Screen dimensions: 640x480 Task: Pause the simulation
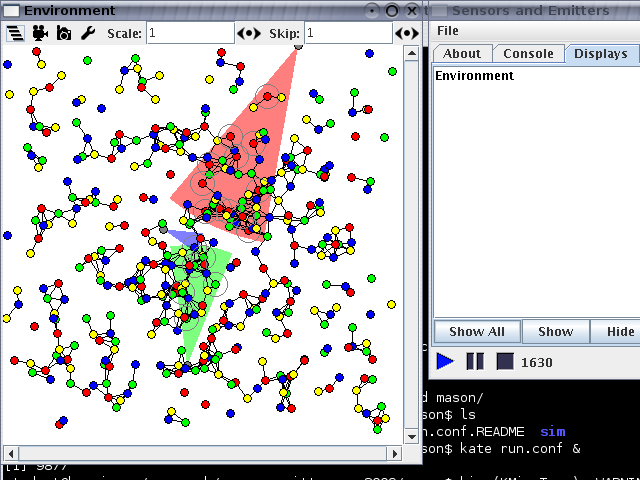475,361
